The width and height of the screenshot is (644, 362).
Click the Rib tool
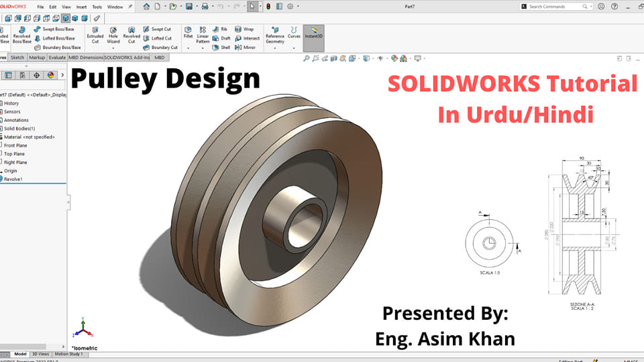click(220, 29)
